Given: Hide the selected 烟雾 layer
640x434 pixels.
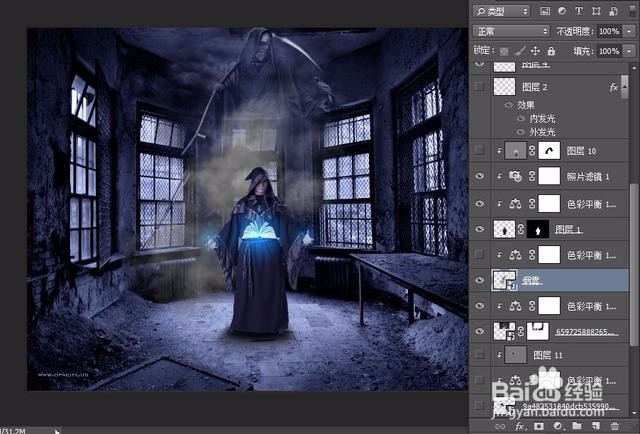Looking at the screenshot, I should 480,280.
